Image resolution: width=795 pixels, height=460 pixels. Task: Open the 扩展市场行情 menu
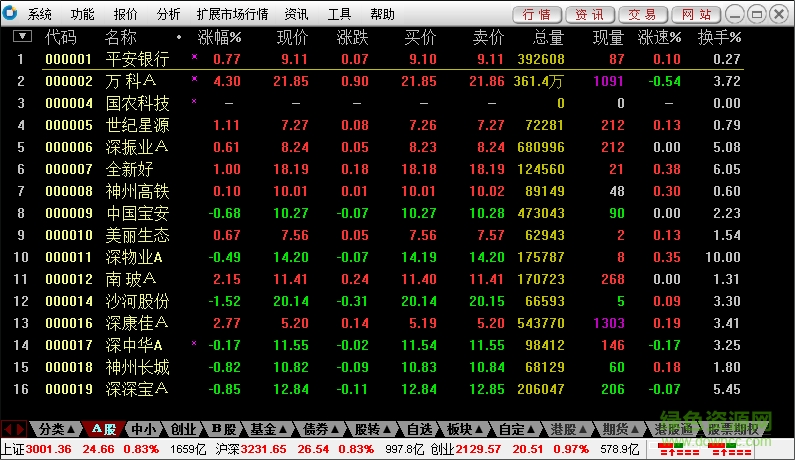point(232,14)
